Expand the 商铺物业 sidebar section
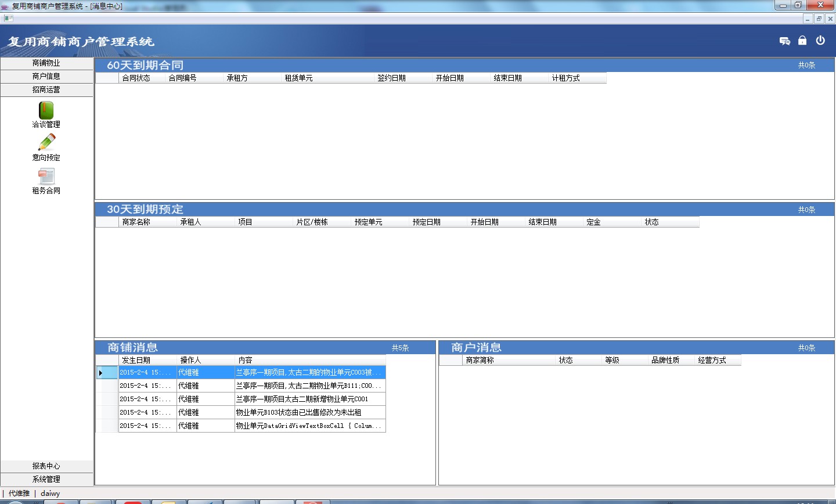This screenshot has width=836, height=504. tap(46, 63)
